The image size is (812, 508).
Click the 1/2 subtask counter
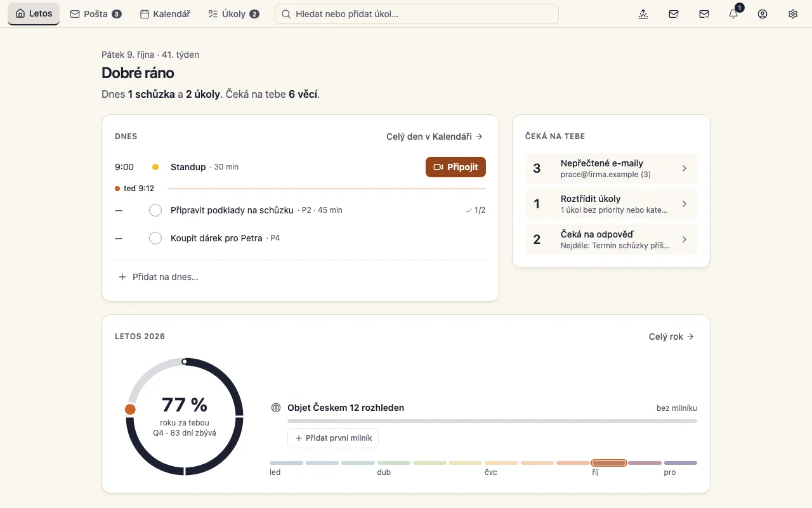475,210
